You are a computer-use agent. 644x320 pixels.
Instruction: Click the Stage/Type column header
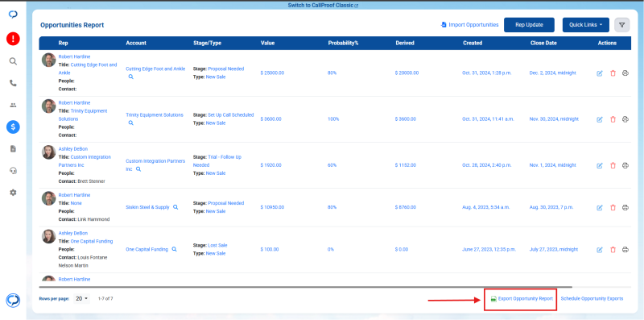[207, 43]
